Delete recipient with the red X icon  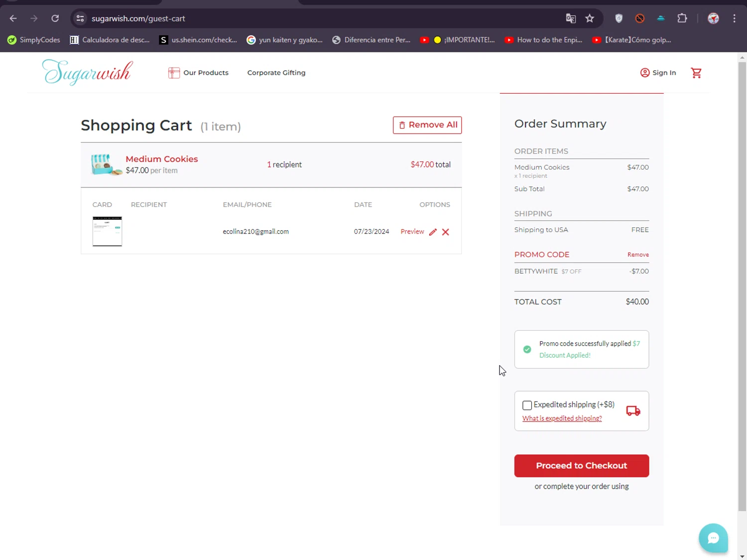pos(446,232)
